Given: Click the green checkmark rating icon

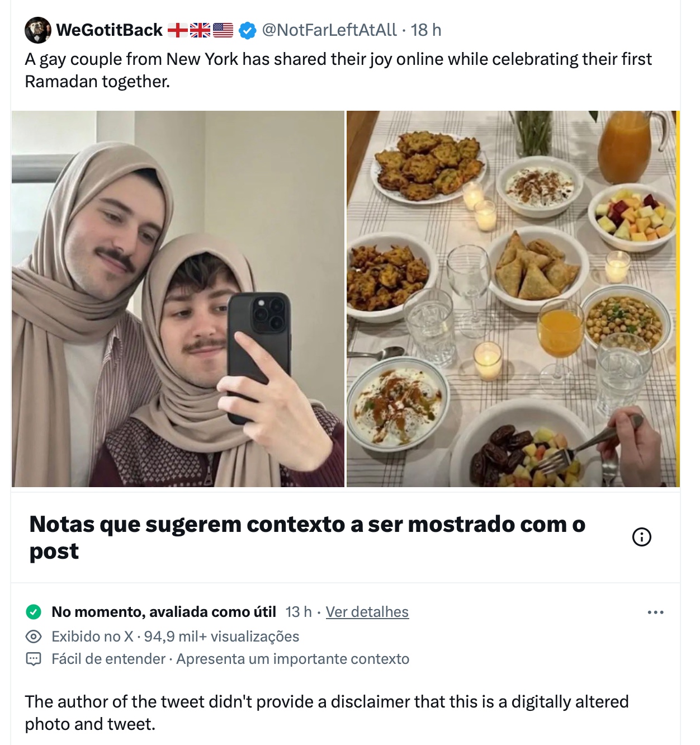Looking at the screenshot, I should click(x=34, y=612).
